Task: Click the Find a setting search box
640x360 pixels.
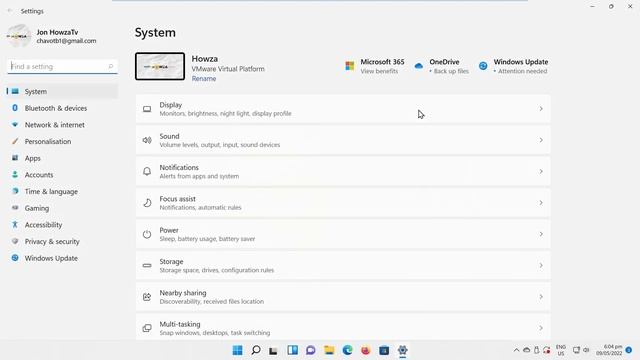Action: (62, 66)
